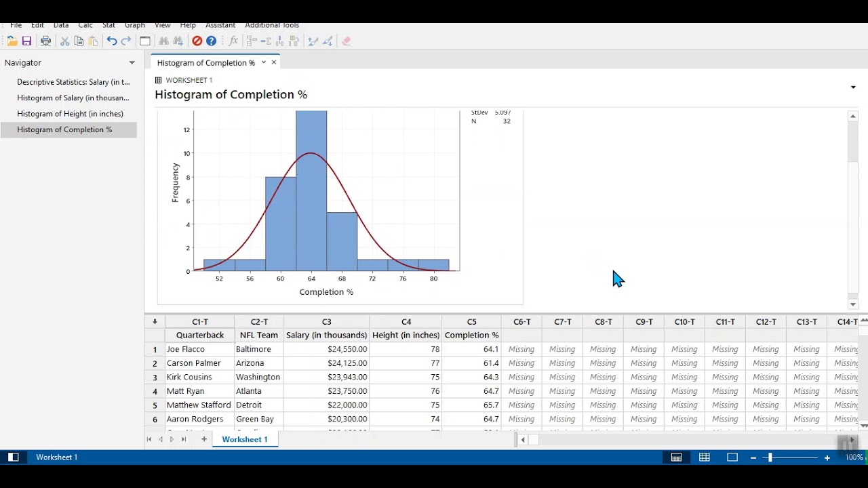Viewport: 868px width, 488px height.
Task: Select the C3 column header
Action: pos(327,322)
